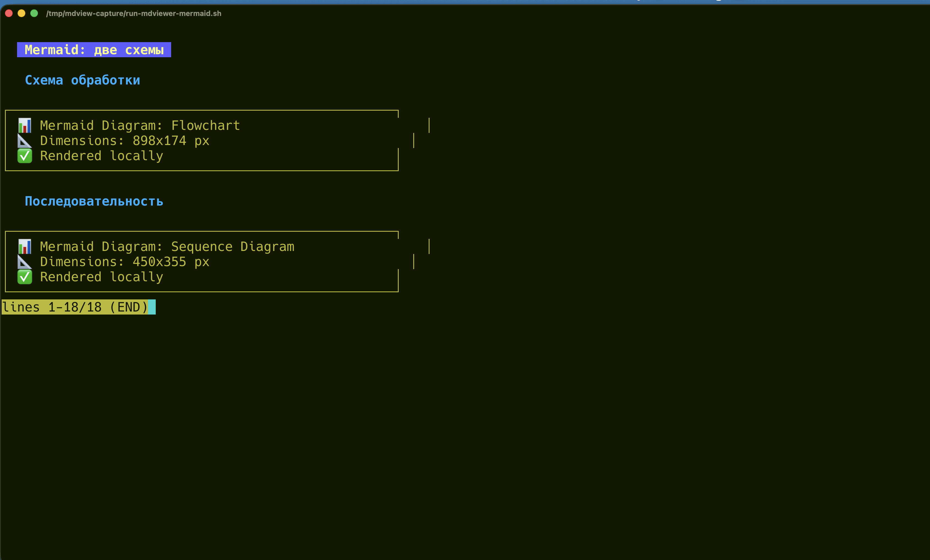
Task: Close the terminal window with the red button
Action: pyautogui.click(x=9, y=13)
